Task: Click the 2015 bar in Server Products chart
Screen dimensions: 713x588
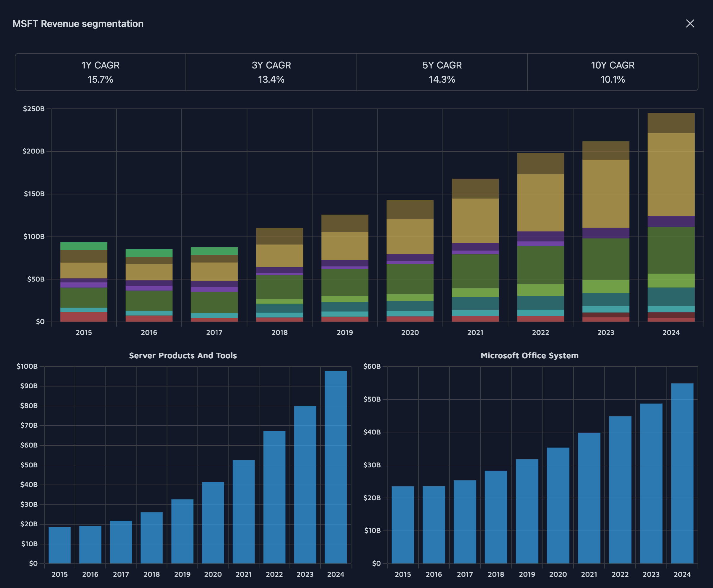Action: 60,545
